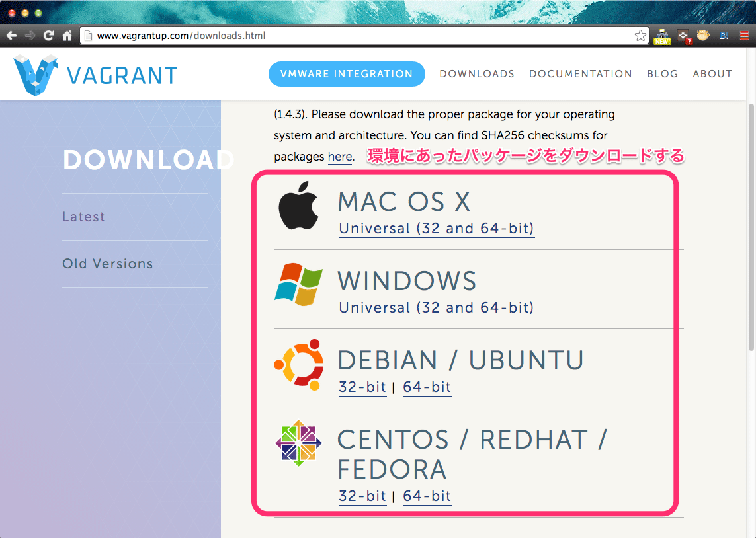756x538 pixels.
Task: Click the VMware Integration button
Action: (x=347, y=74)
